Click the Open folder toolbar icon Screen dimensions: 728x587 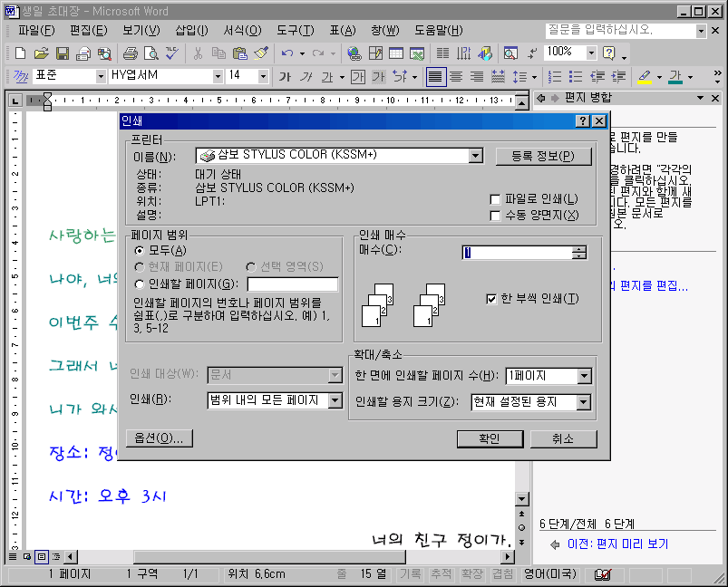pyautogui.click(x=41, y=53)
